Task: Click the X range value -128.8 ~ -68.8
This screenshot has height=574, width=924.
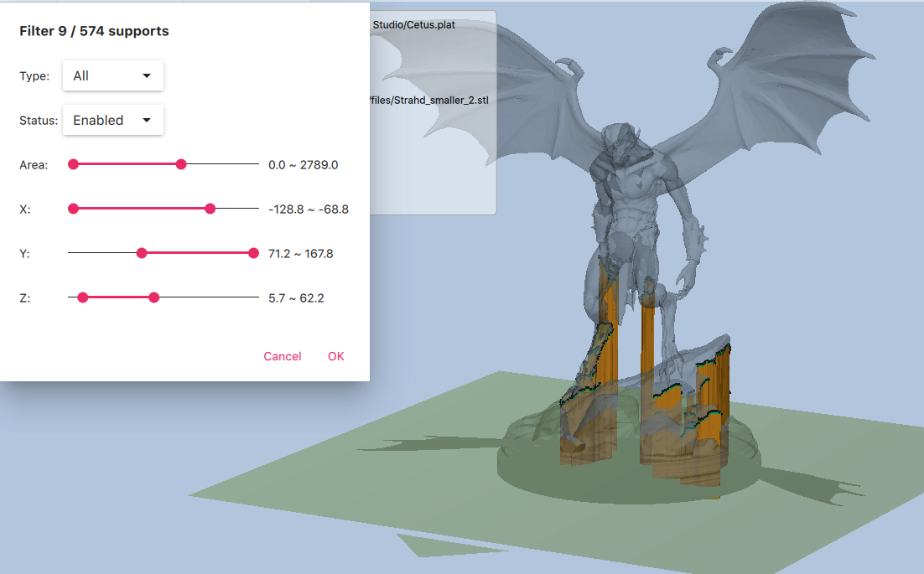Action: [309, 209]
